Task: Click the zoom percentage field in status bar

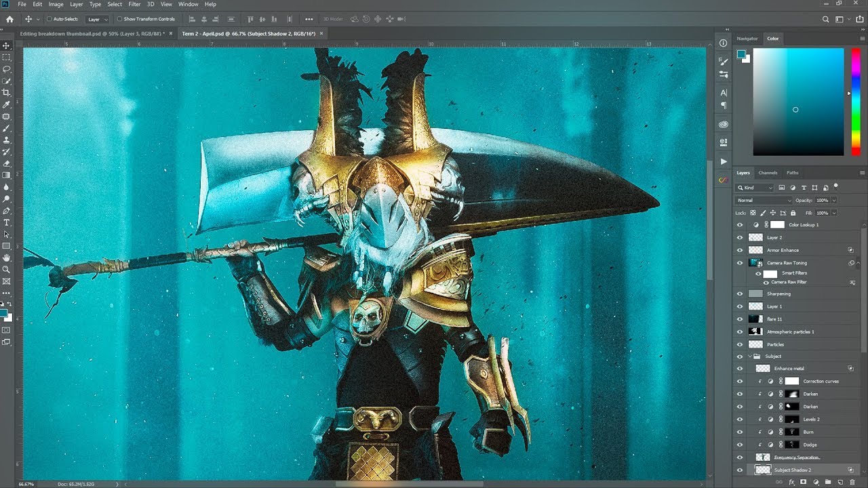Action: (x=26, y=484)
